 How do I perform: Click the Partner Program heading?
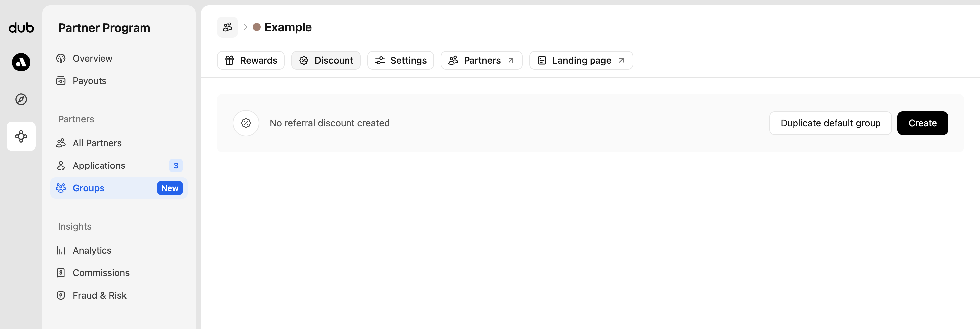(x=104, y=28)
